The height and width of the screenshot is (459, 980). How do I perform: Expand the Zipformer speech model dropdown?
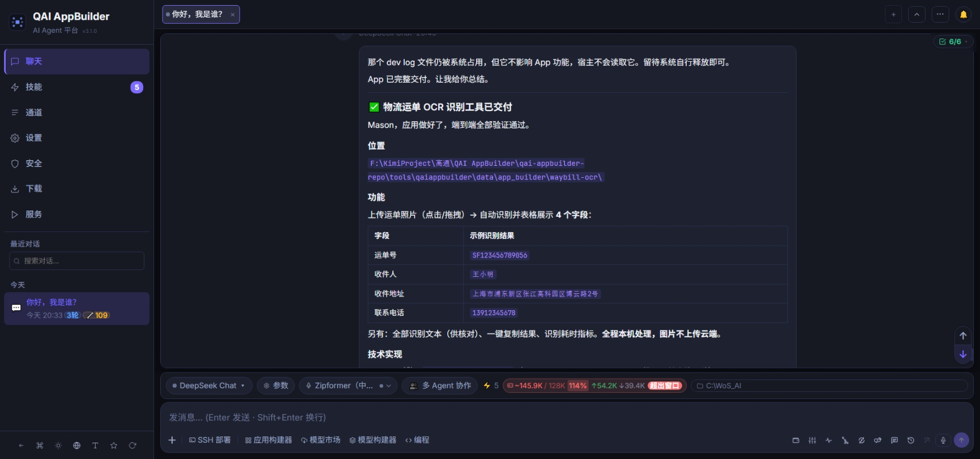(x=348, y=385)
